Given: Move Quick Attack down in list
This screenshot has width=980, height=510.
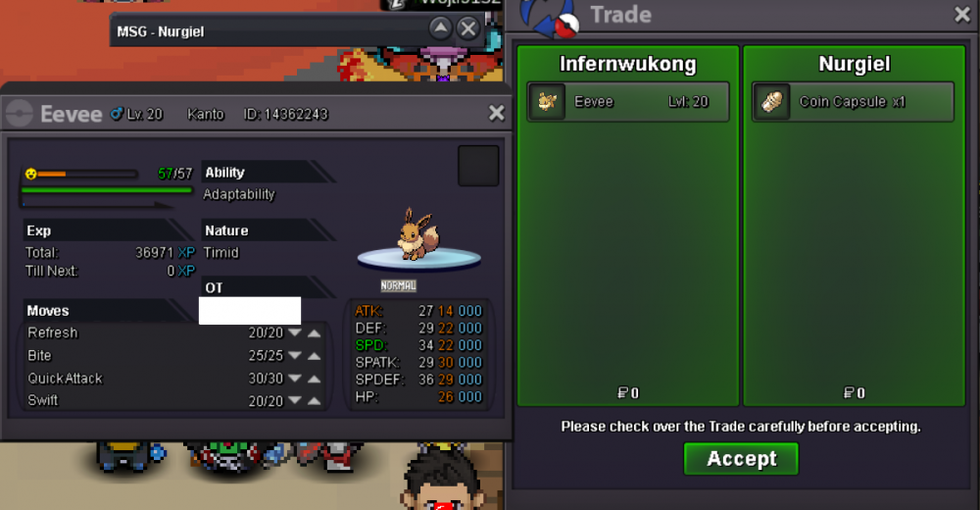Looking at the screenshot, I should click(x=295, y=379).
